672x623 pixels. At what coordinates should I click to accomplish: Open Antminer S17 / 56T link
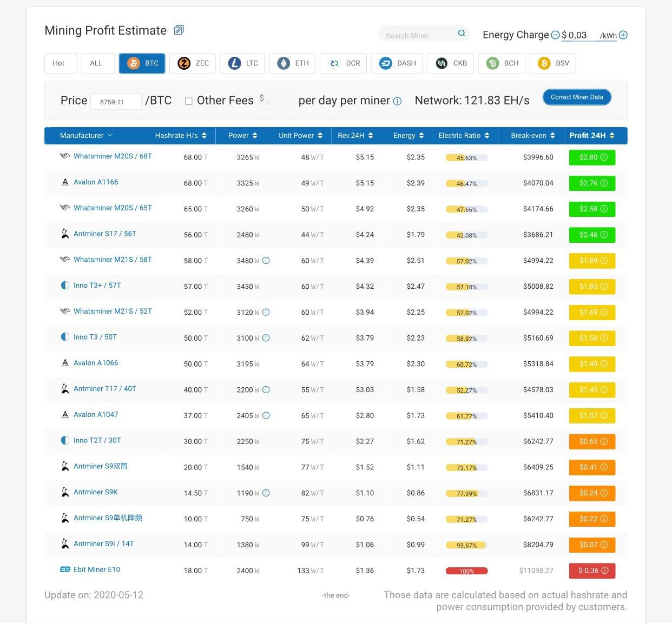[105, 234]
